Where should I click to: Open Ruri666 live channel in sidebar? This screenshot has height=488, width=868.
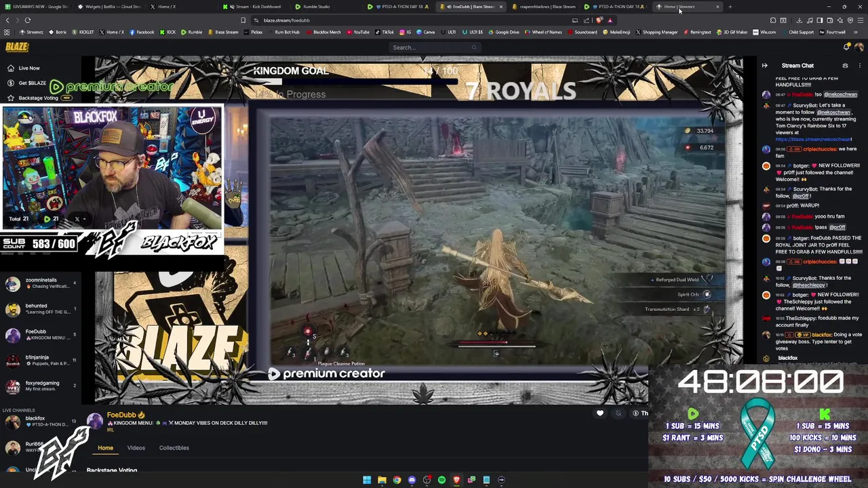click(39, 447)
